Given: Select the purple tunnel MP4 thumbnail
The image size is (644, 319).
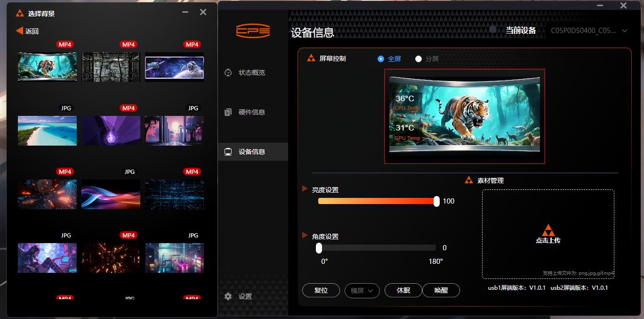Looking at the screenshot, I should pos(111,131).
